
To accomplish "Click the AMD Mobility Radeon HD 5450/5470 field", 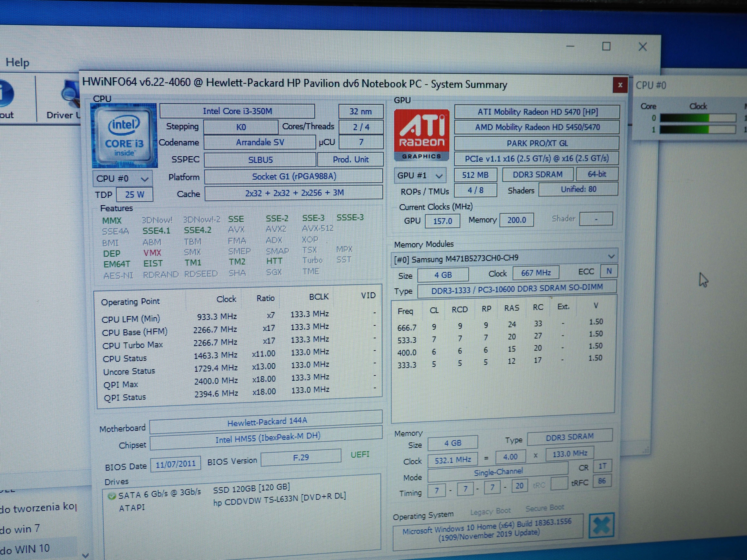I will [x=537, y=127].
